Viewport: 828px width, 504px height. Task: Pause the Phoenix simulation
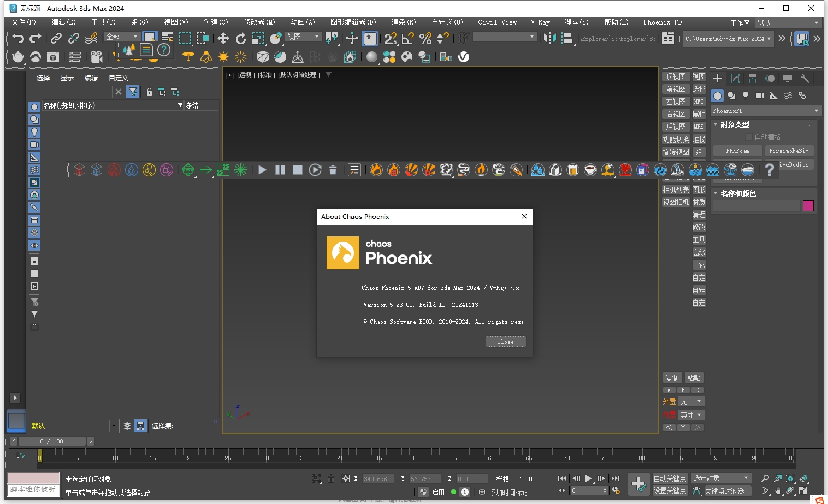280,170
